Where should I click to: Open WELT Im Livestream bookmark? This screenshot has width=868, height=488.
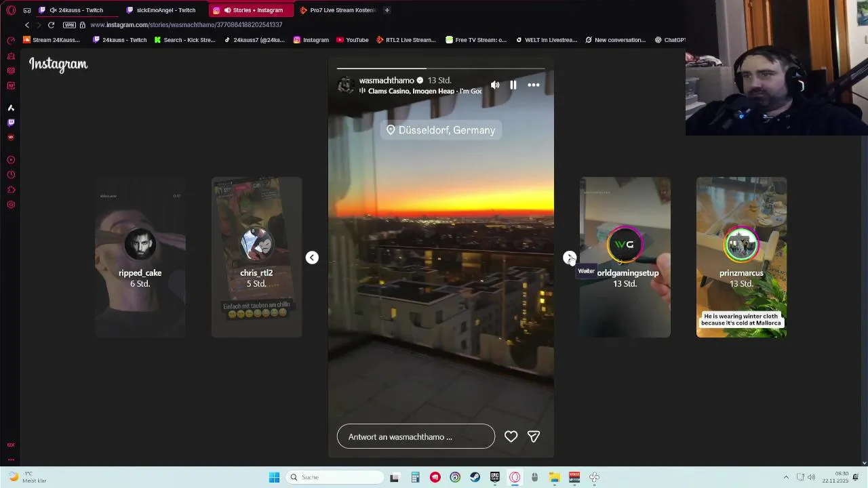coord(546,40)
